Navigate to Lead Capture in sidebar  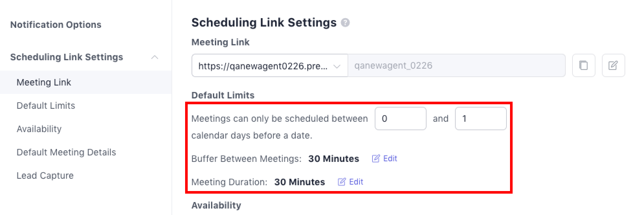click(x=45, y=175)
